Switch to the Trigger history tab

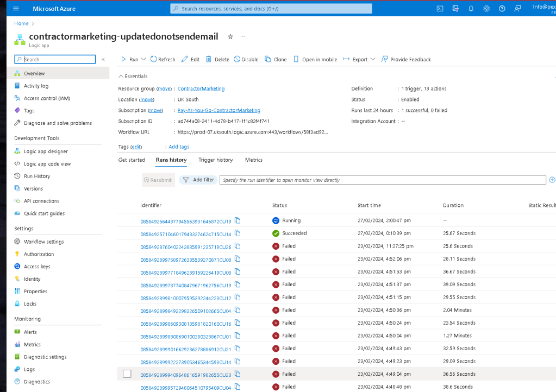pyautogui.click(x=216, y=160)
